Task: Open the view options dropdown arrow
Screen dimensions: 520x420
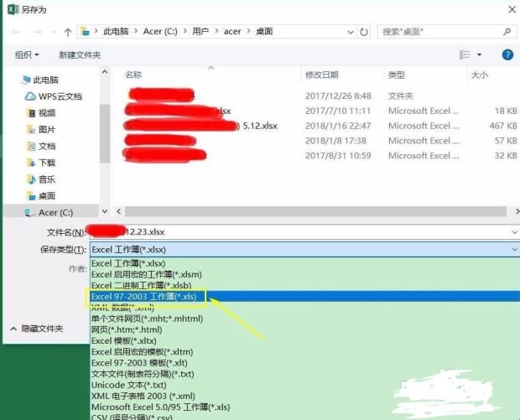Action: point(479,54)
